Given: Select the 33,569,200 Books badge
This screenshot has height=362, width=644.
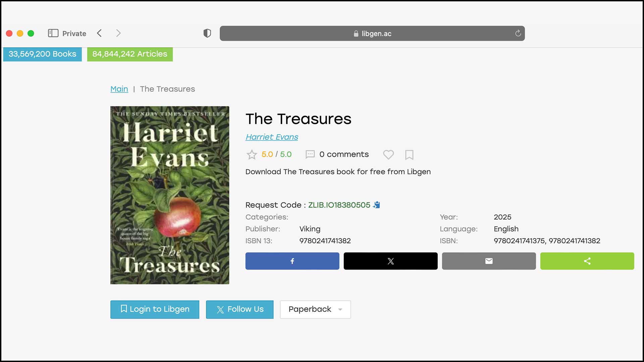Looking at the screenshot, I should (x=42, y=54).
